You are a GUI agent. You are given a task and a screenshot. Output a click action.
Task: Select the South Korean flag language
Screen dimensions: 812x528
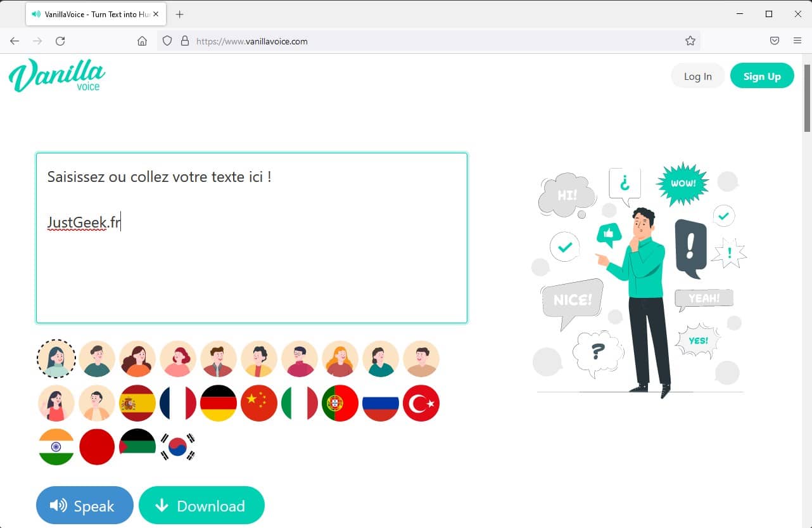178,447
